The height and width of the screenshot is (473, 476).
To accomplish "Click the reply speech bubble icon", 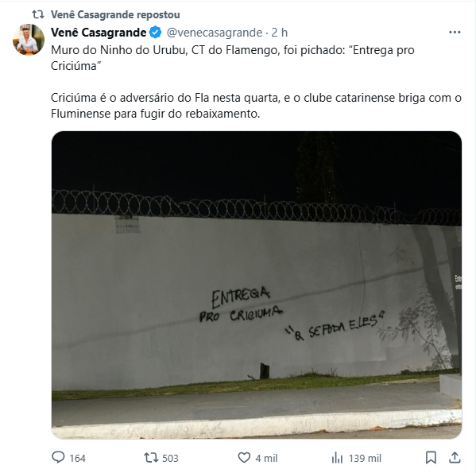I will (58, 458).
